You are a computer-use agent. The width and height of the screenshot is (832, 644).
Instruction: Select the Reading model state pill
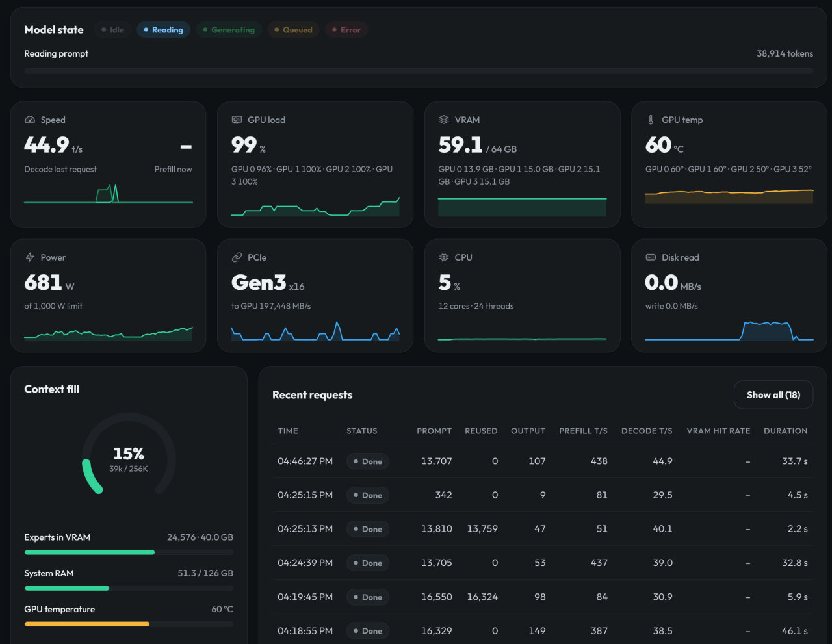click(163, 30)
